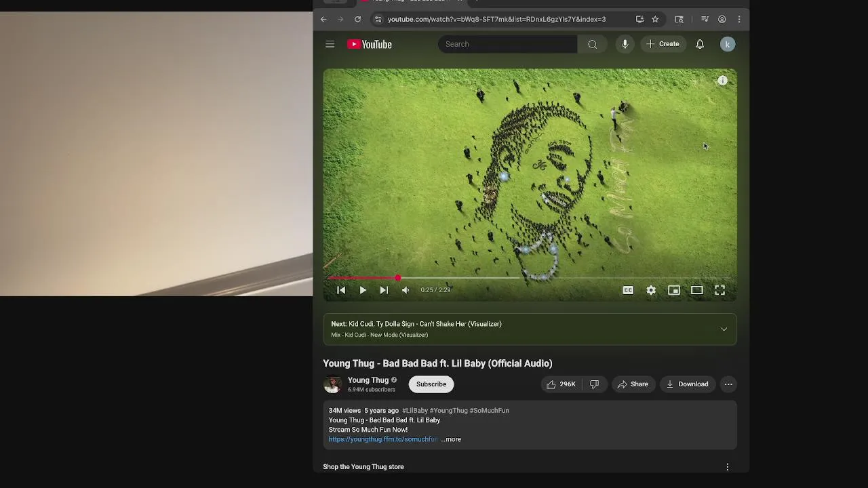Click '6.94M subscribers' text
The height and width of the screenshot is (488, 868).
click(x=372, y=390)
